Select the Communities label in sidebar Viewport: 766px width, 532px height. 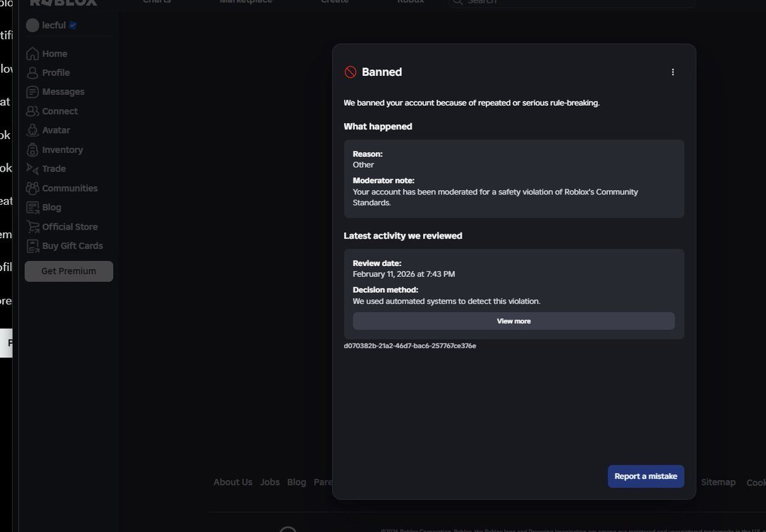click(70, 188)
